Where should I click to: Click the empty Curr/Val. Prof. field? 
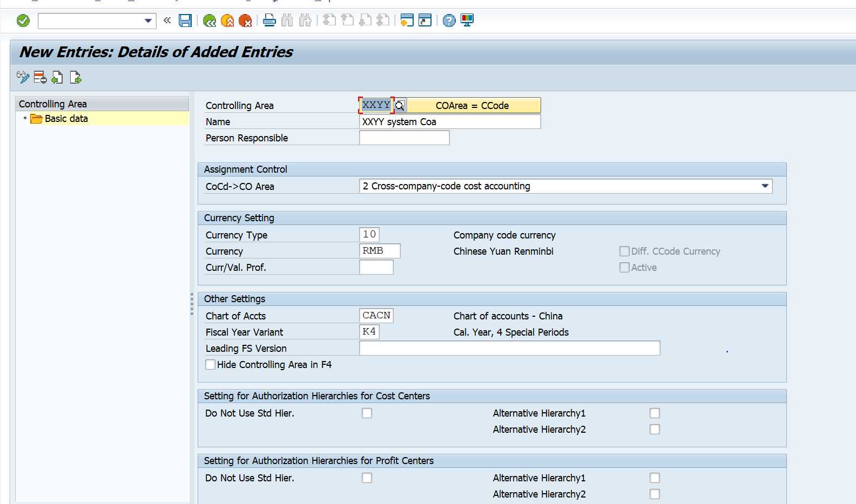(x=376, y=267)
